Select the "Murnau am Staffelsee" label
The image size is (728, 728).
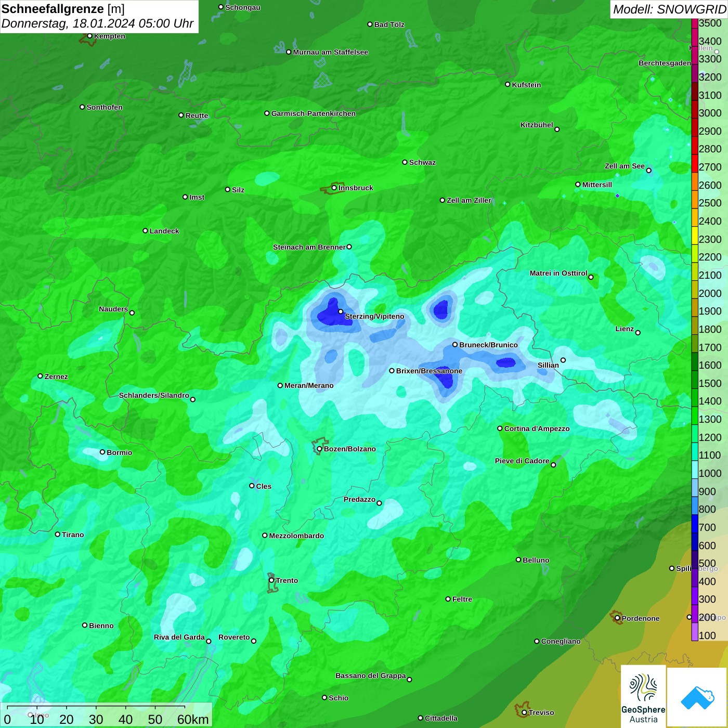(331, 52)
